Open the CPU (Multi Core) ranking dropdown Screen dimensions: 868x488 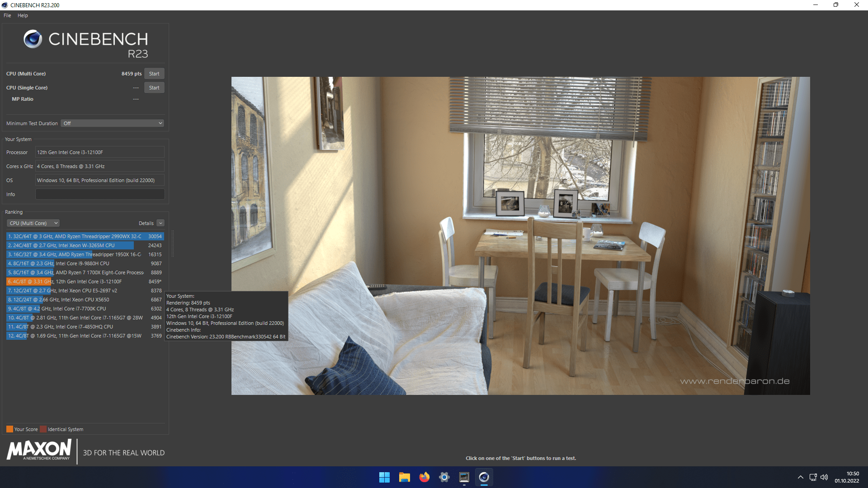click(x=33, y=223)
